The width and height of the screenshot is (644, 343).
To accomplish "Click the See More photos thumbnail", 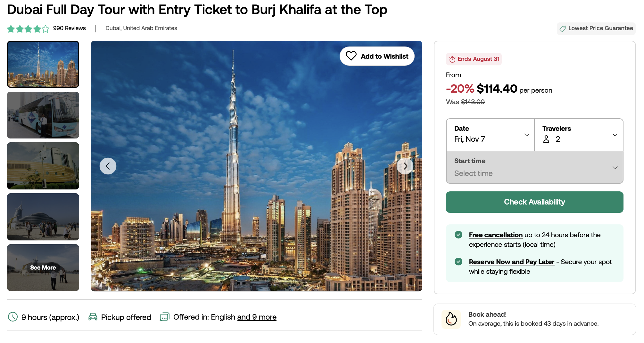I will 43,268.
